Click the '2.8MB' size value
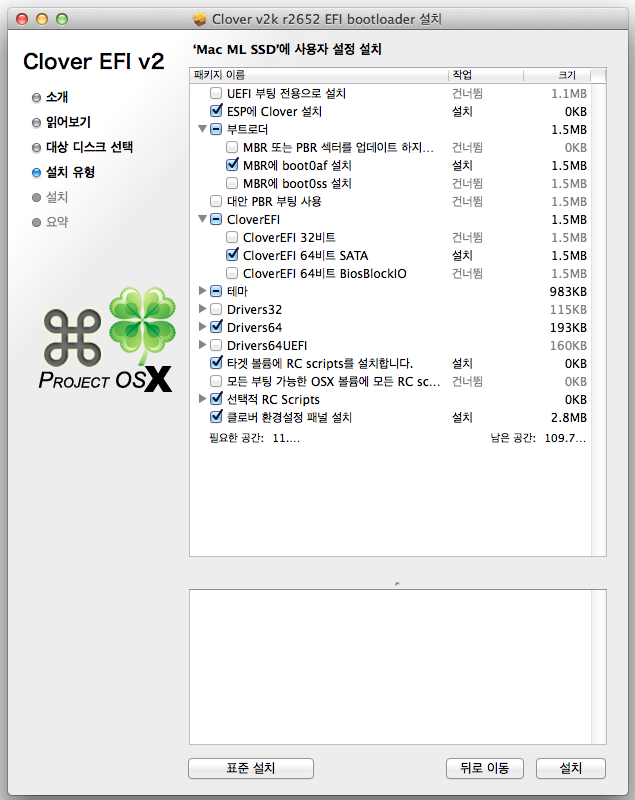This screenshot has width=635, height=800. tap(569, 418)
